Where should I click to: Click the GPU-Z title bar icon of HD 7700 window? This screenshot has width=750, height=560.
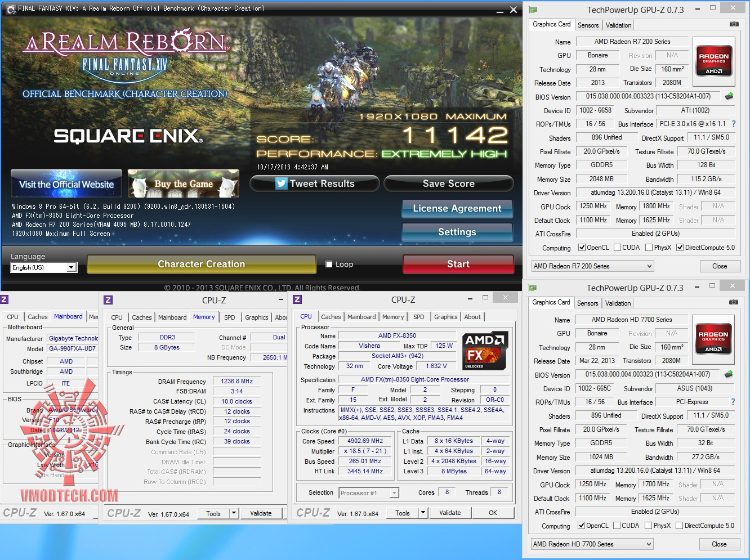(x=532, y=288)
